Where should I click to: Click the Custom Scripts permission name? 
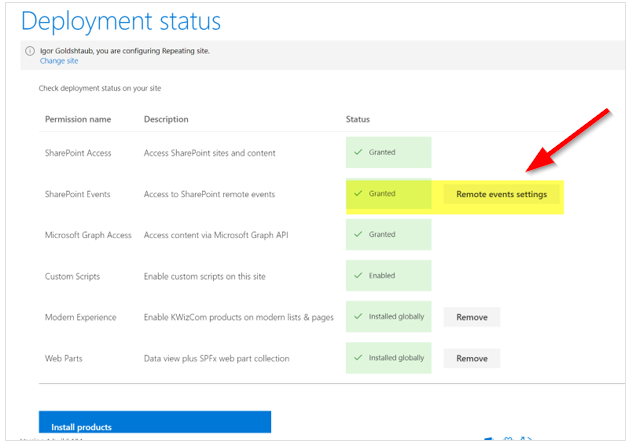click(x=72, y=276)
